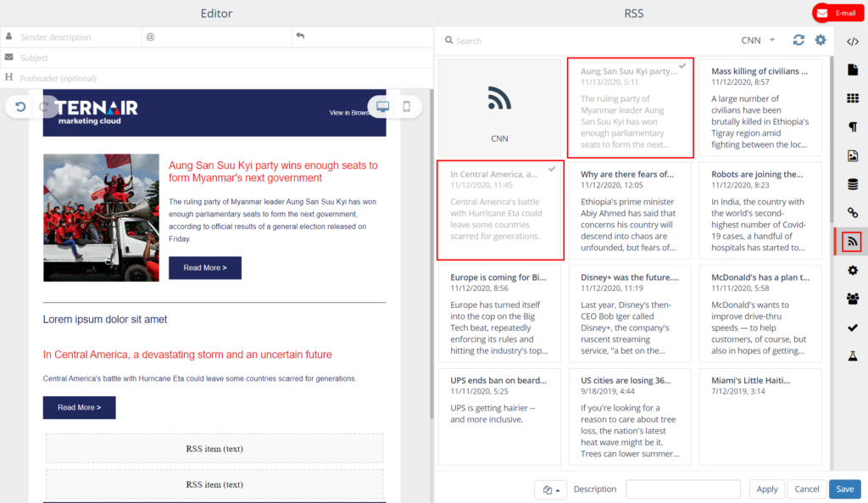
Task: Open the database stack icon in sidebar
Action: pos(853,184)
